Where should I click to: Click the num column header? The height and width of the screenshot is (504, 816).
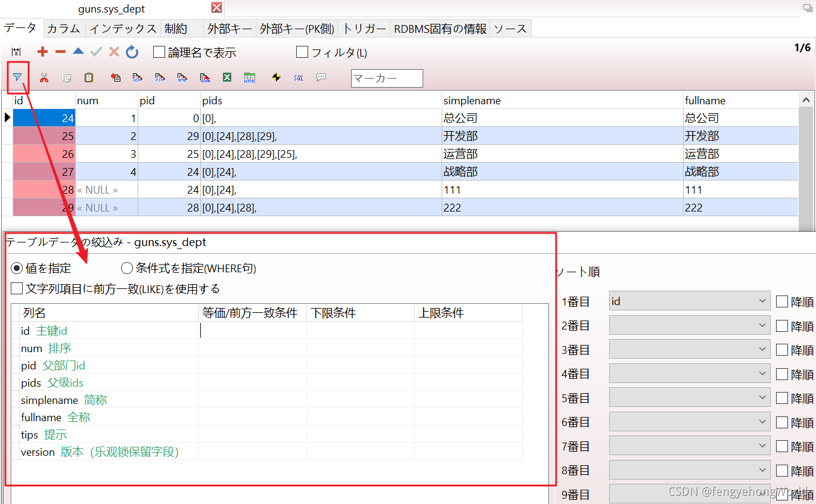click(107, 101)
